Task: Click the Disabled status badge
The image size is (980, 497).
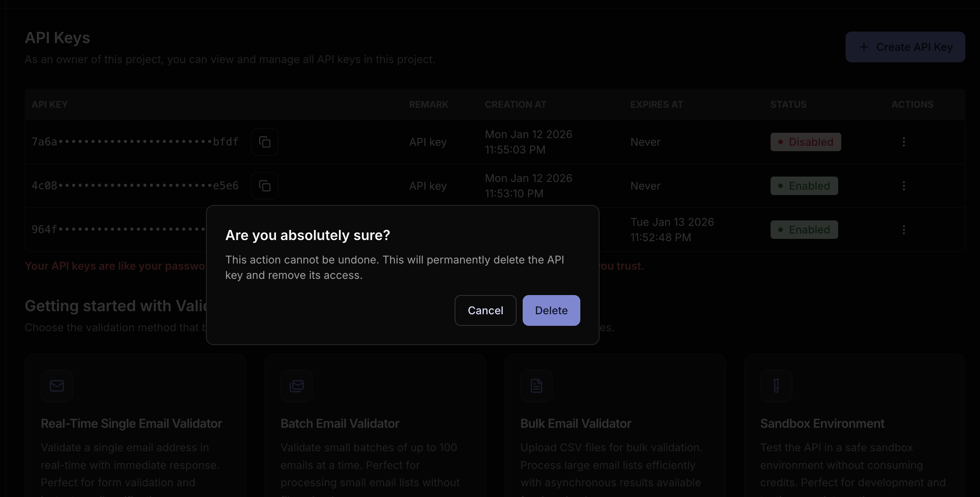Action: 806,142
